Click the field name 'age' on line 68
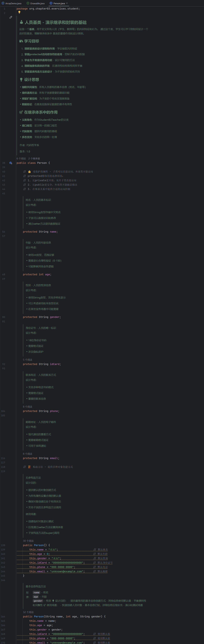204x644 pixels. (x=47, y=275)
